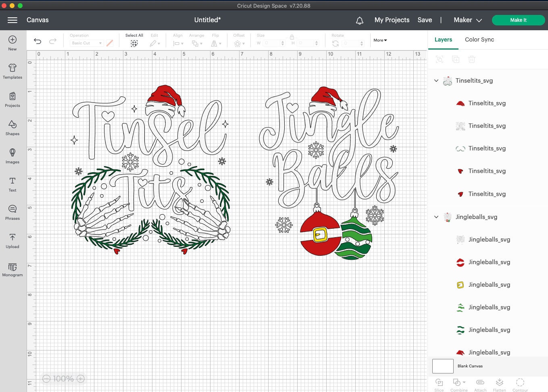
Task: Open the Shapes panel
Action: pos(12,128)
